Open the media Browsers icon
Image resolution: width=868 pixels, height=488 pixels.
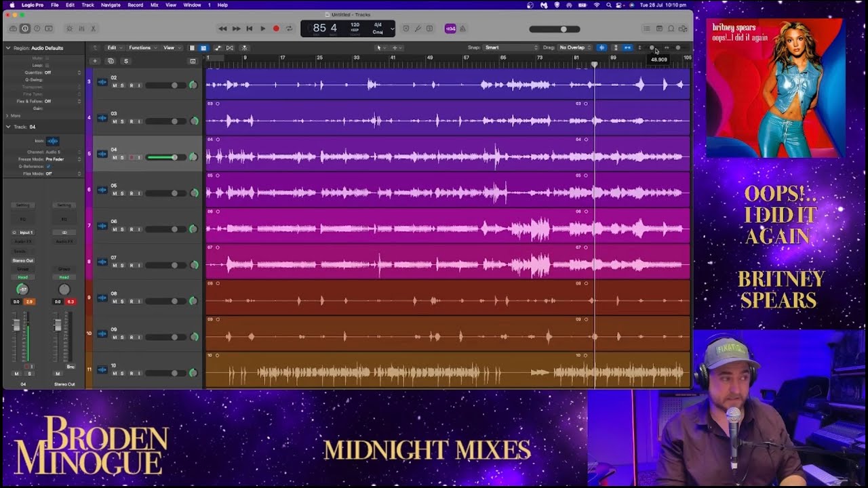[683, 28]
